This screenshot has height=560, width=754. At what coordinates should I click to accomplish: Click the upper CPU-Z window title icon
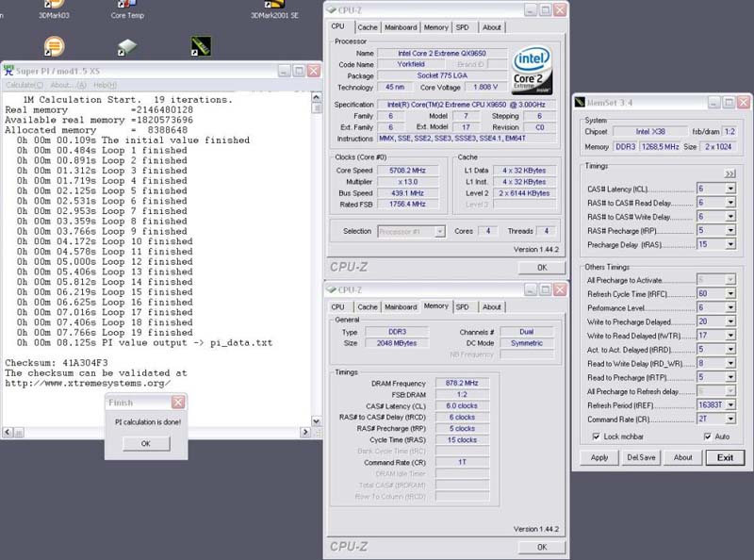point(332,9)
